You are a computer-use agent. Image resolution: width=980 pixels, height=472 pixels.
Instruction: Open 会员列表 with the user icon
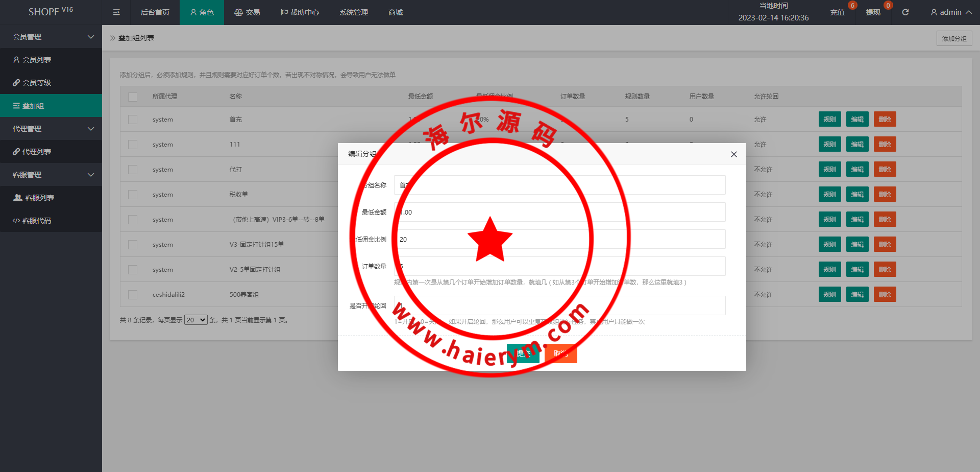pyautogui.click(x=32, y=60)
